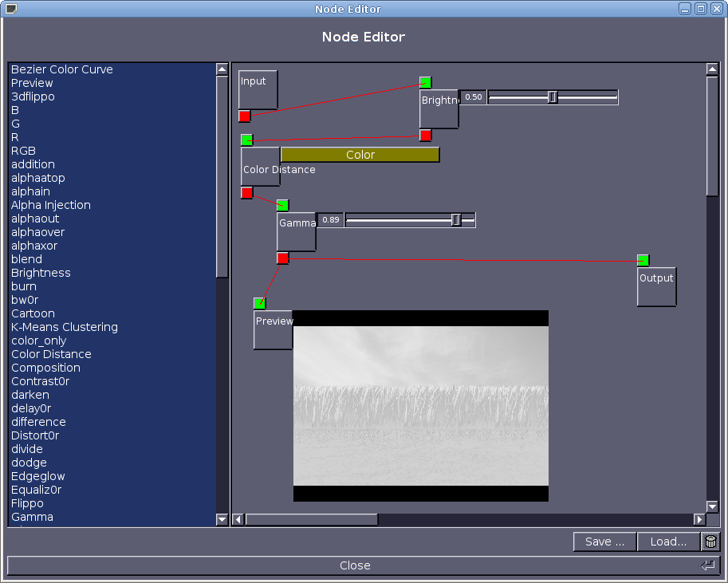Click the Gamma value field 0.89
Screen dimensions: 728x583
click(331, 219)
